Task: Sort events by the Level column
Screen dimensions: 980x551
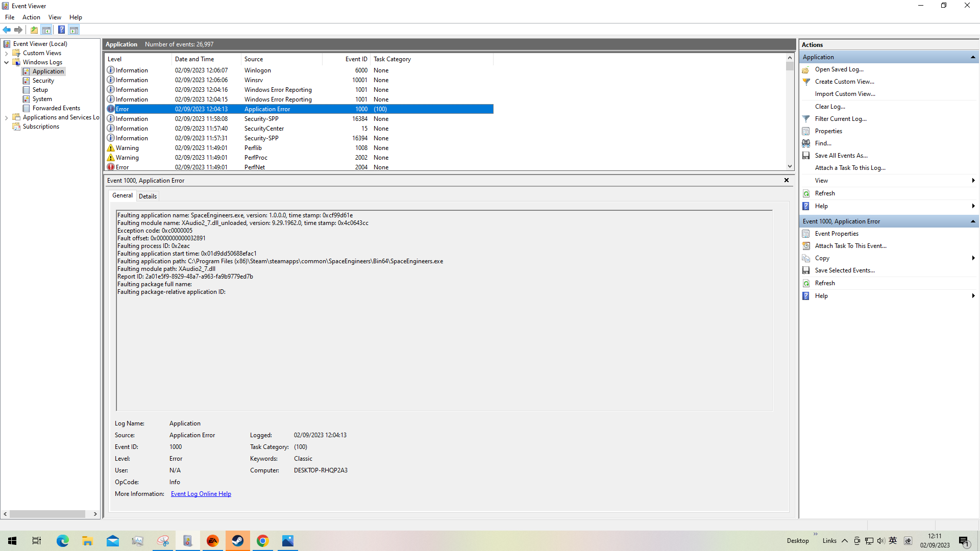Action: 138,59
